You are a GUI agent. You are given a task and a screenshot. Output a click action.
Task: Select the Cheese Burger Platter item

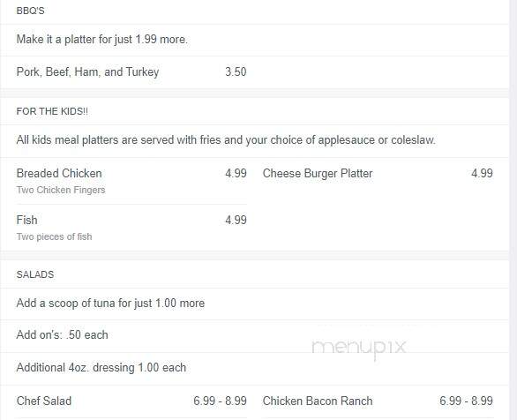click(318, 174)
